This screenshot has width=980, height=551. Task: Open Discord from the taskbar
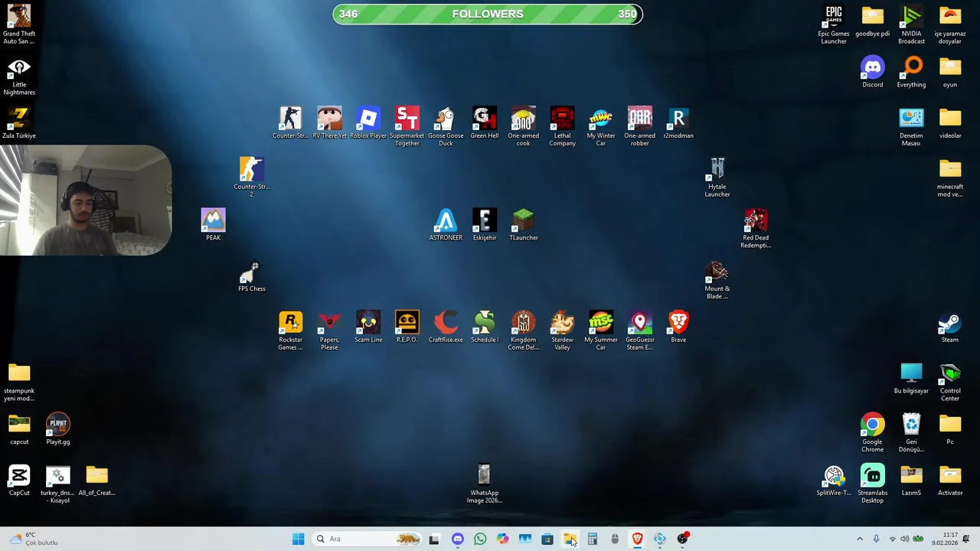coord(458,540)
